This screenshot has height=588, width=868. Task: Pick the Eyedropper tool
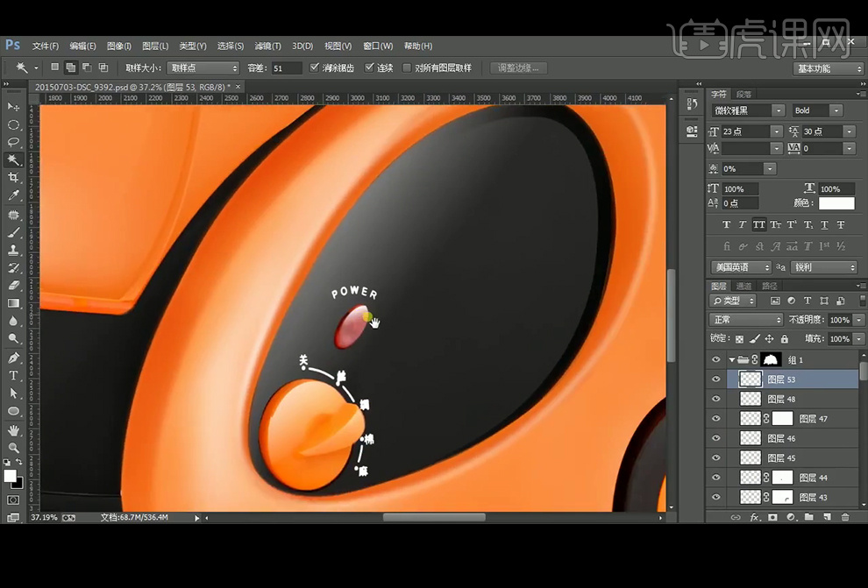13,196
